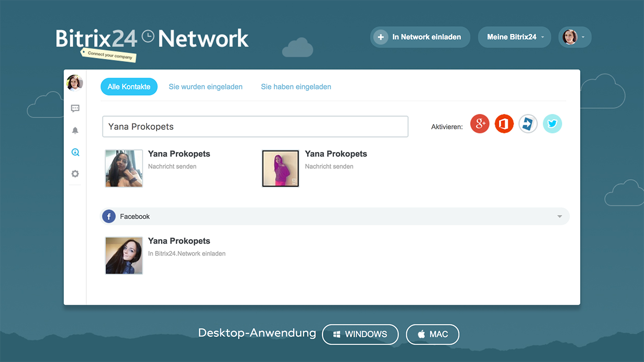Download the Windows desktop application
The image size is (644, 362).
point(360,334)
